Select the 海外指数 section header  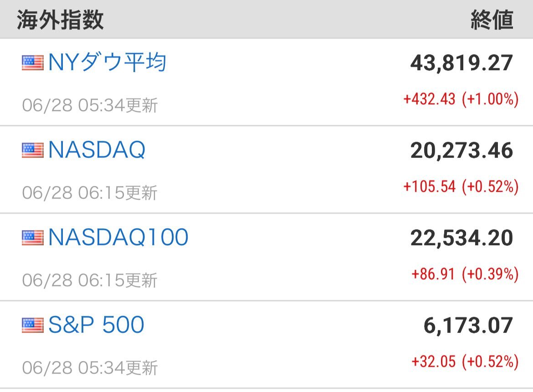60,20
